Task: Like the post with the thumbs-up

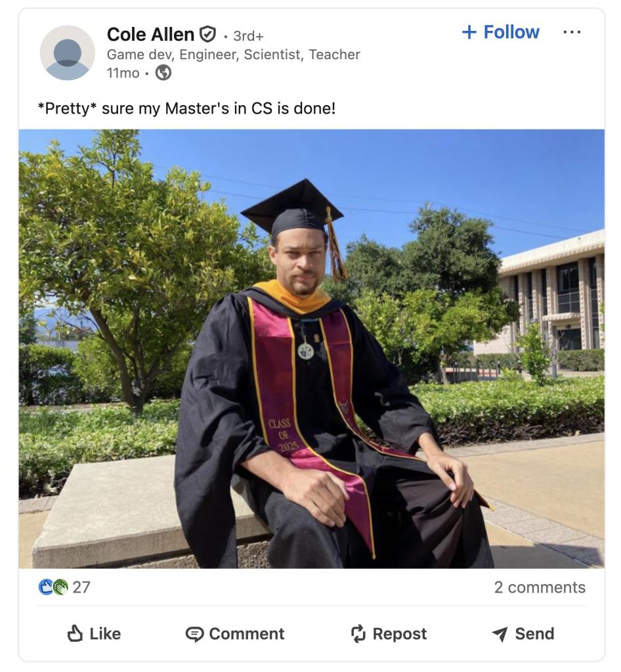Action: point(94,634)
